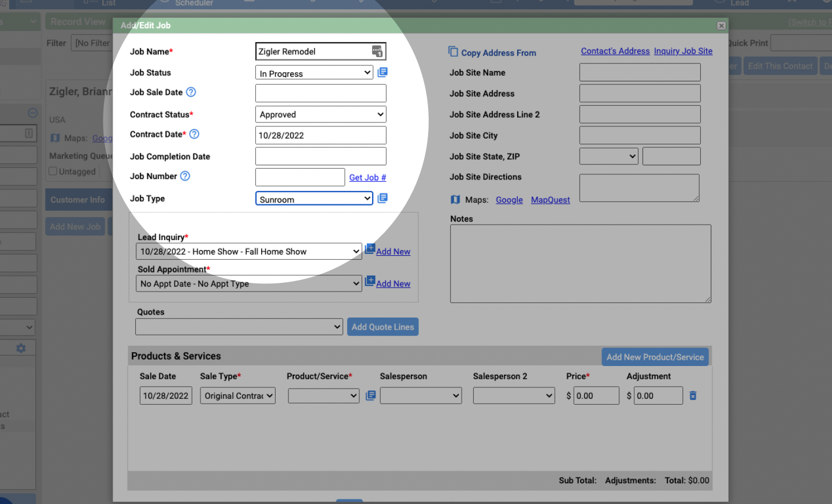The image size is (832, 504).
Task: Click in the Job Sale Date field
Action: coord(321,93)
